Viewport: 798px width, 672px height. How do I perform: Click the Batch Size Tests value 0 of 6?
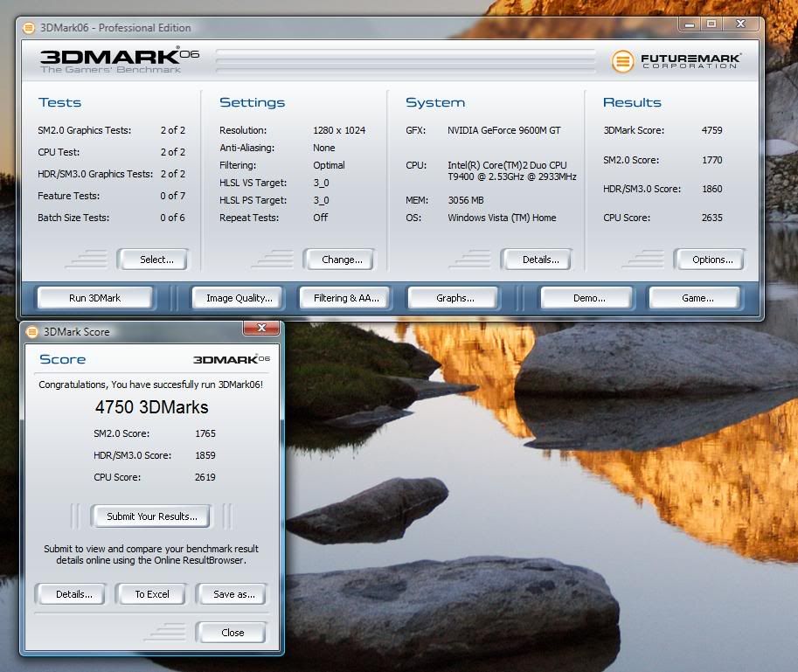point(172,218)
